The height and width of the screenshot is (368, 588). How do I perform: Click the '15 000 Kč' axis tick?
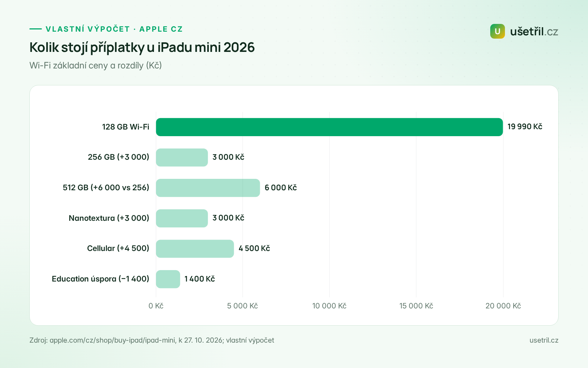pos(416,306)
